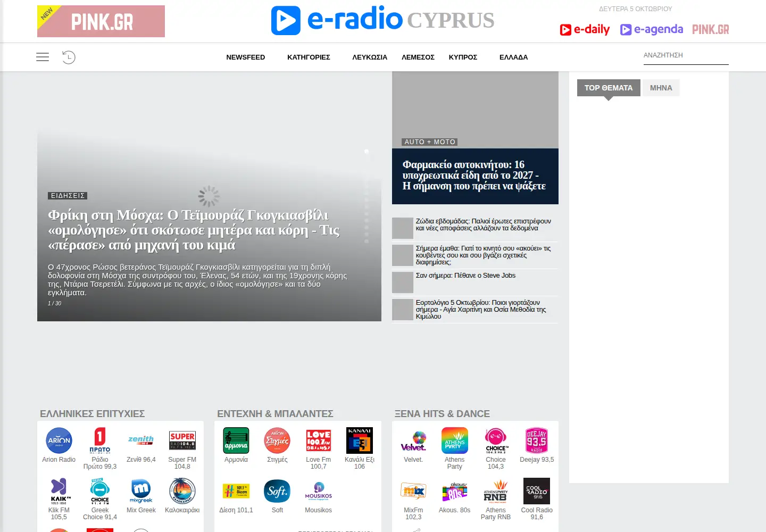Select the Soft radio station
Screen dimensions: 766x532
point(277,496)
